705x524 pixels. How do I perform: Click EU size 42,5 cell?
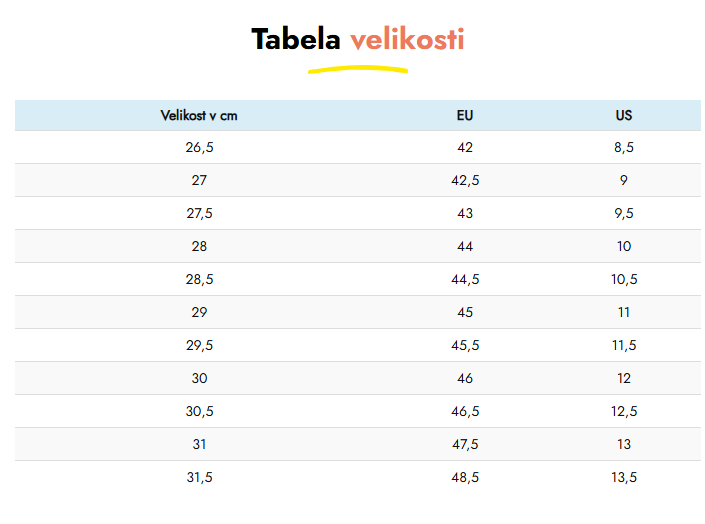point(465,180)
